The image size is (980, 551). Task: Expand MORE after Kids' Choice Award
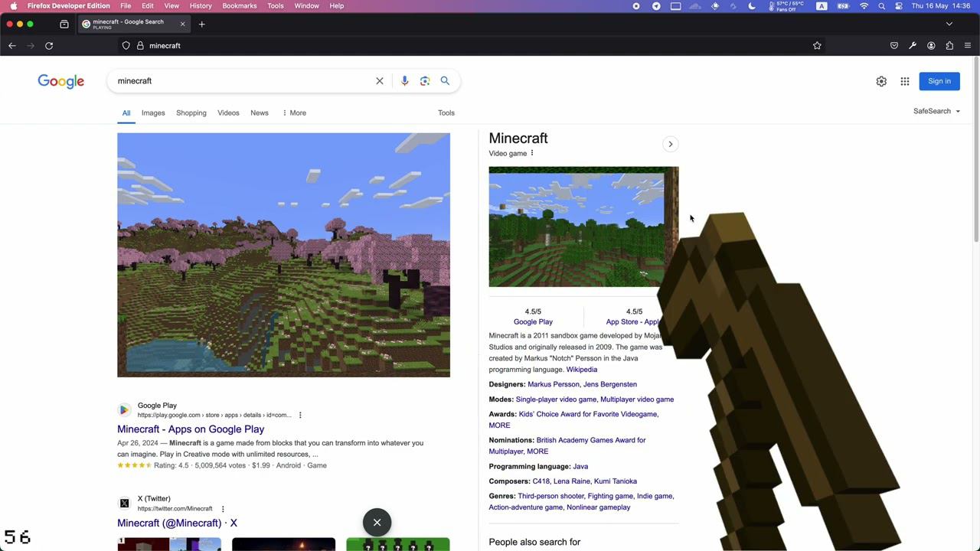[499, 425]
